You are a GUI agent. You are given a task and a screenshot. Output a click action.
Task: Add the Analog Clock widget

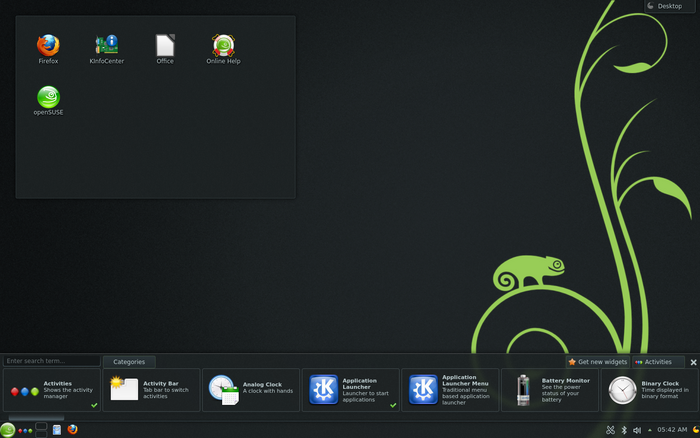click(x=250, y=389)
